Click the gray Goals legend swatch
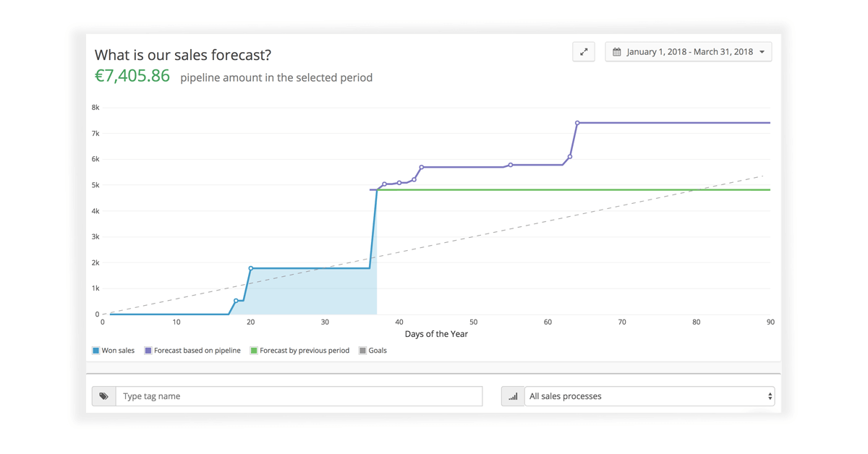 click(362, 351)
